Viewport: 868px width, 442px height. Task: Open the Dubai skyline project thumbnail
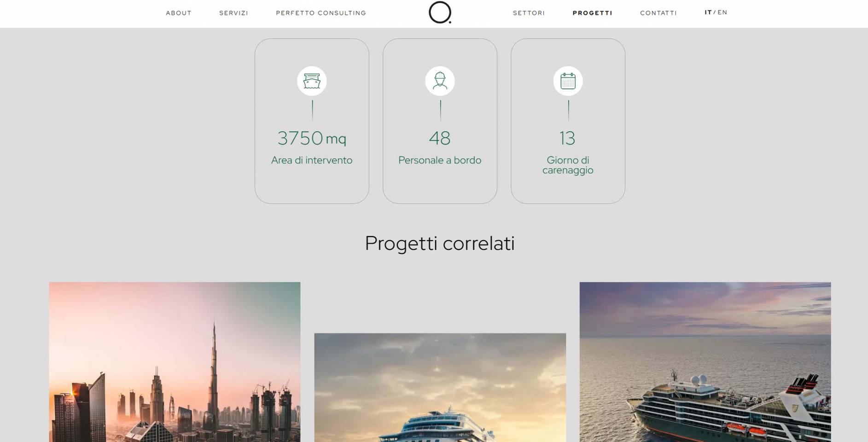click(x=175, y=362)
